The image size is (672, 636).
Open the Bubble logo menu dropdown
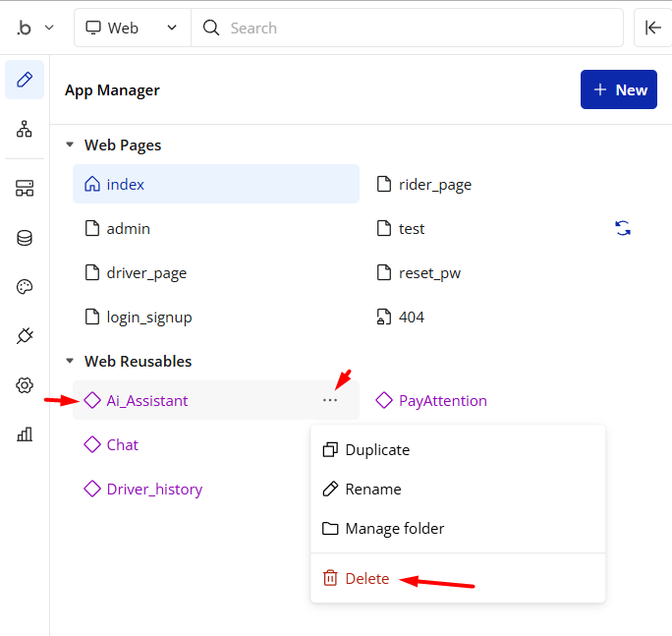click(35, 28)
